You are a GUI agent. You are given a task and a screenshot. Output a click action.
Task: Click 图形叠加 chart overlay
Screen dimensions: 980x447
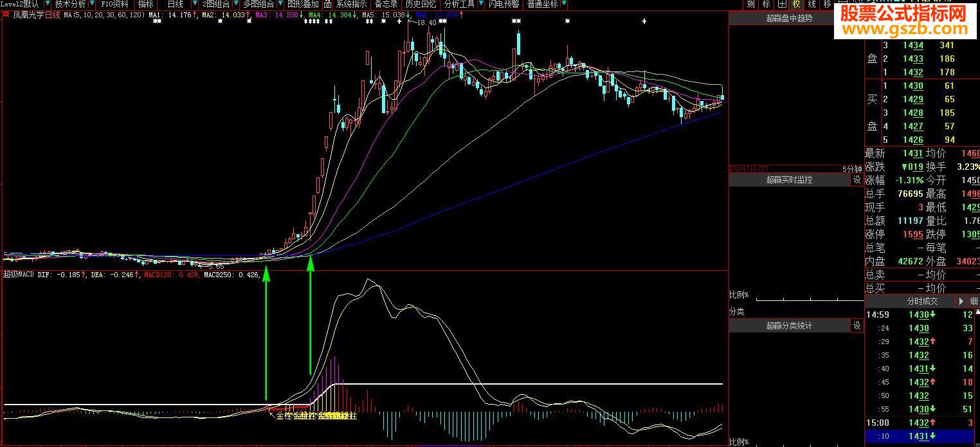tap(303, 4)
